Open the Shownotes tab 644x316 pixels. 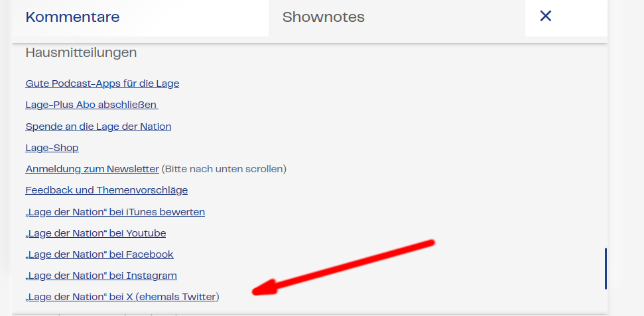click(324, 17)
